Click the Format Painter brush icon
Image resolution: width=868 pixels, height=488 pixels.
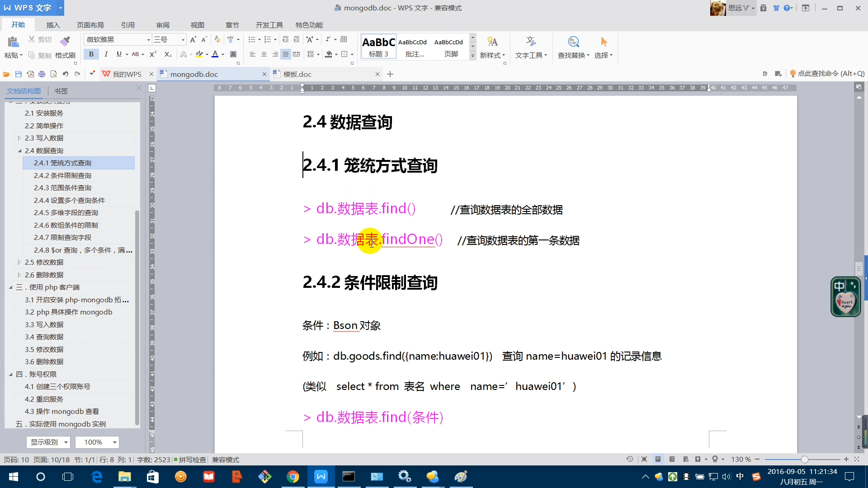pos(65,41)
